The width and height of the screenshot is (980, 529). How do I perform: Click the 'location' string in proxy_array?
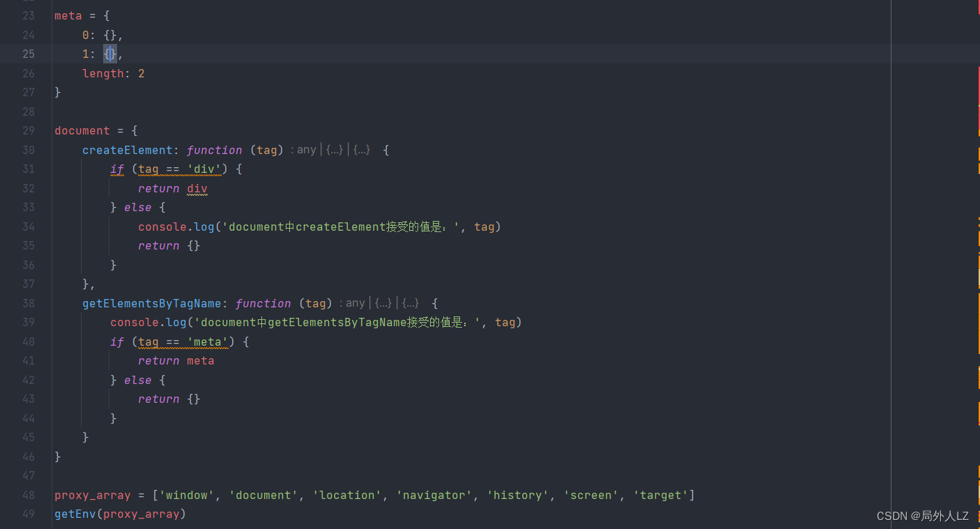pos(347,495)
